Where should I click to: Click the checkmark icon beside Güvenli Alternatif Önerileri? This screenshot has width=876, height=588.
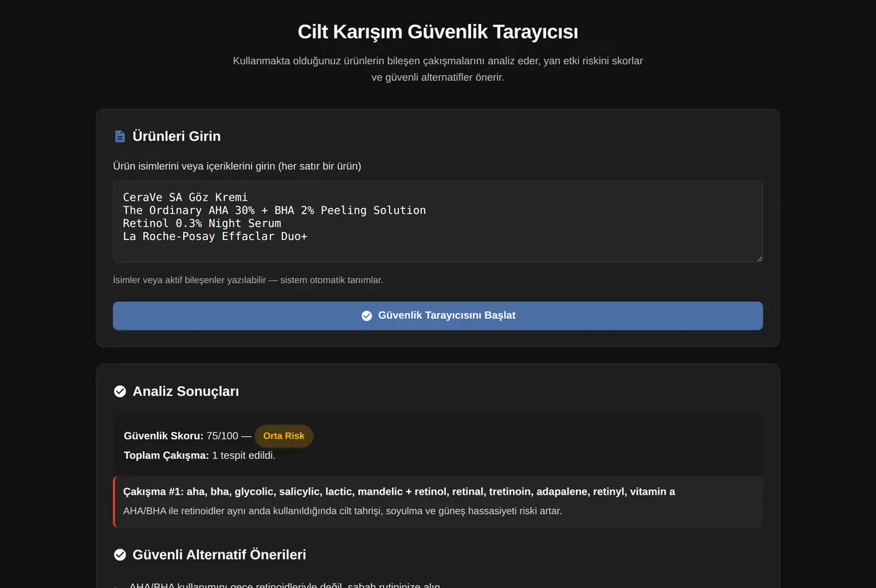point(120,555)
